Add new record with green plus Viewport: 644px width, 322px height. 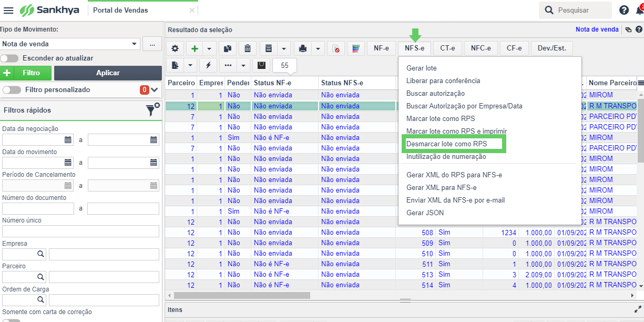coord(195,48)
